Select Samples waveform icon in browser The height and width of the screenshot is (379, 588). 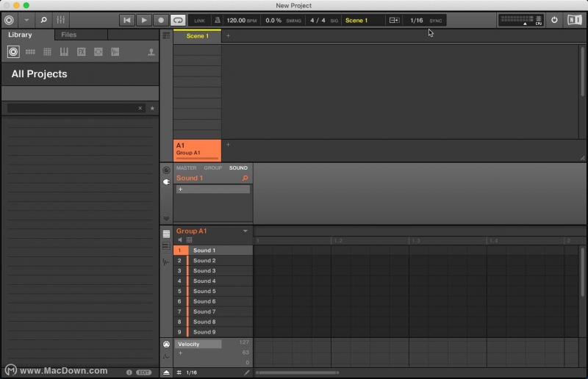[x=115, y=51]
